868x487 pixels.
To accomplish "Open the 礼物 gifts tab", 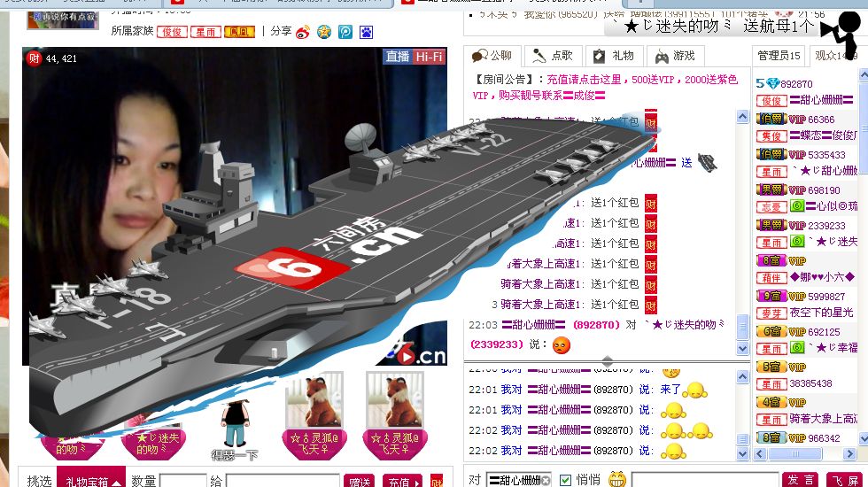I will point(613,56).
